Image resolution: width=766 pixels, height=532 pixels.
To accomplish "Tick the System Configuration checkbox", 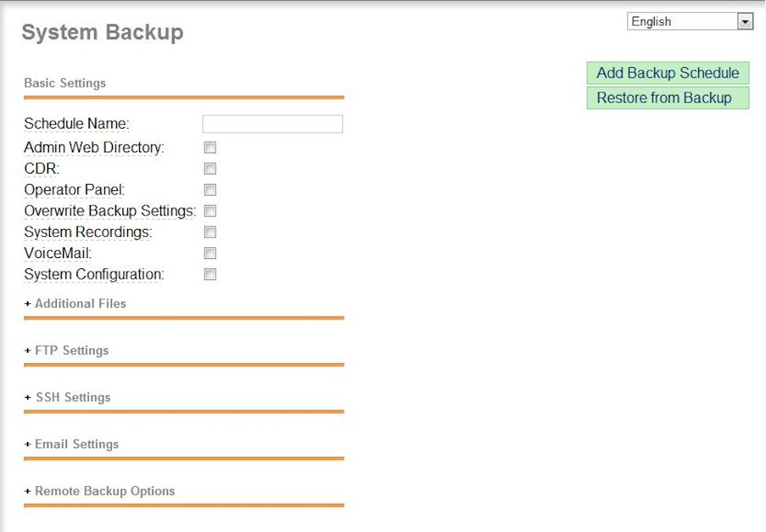I will (x=210, y=275).
